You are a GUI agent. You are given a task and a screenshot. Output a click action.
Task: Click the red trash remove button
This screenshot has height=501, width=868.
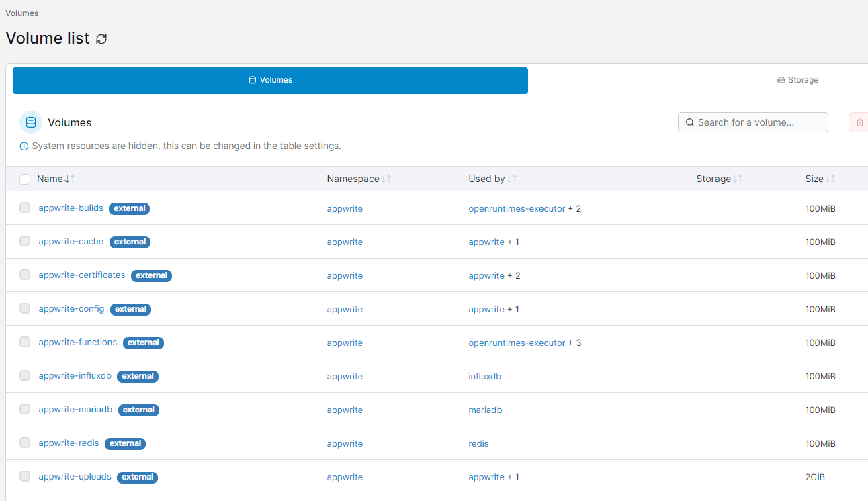(x=859, y=122)
